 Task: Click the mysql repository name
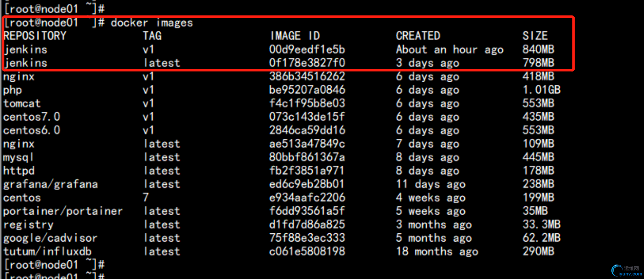click(x=18, y=157)
